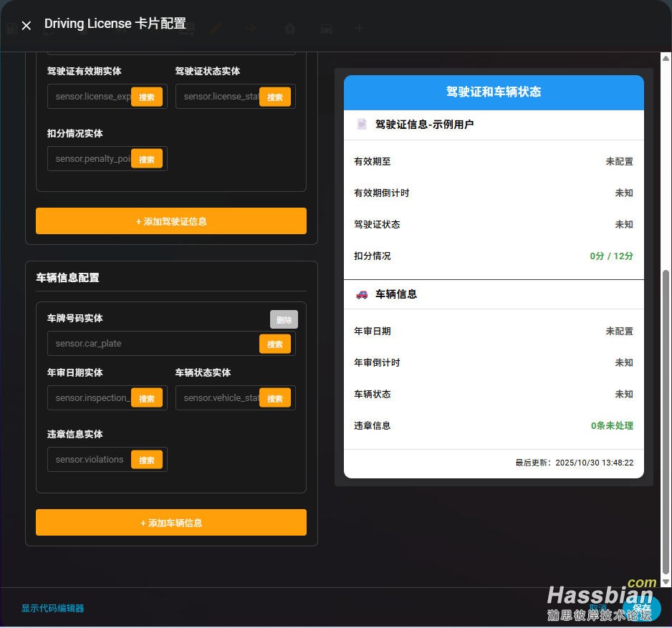Image resolution: width=672 pixels, height=628 pixels.
Task: Click the 驾驶证和车辆状态 preview card header
Action: (x=494, y=92)
